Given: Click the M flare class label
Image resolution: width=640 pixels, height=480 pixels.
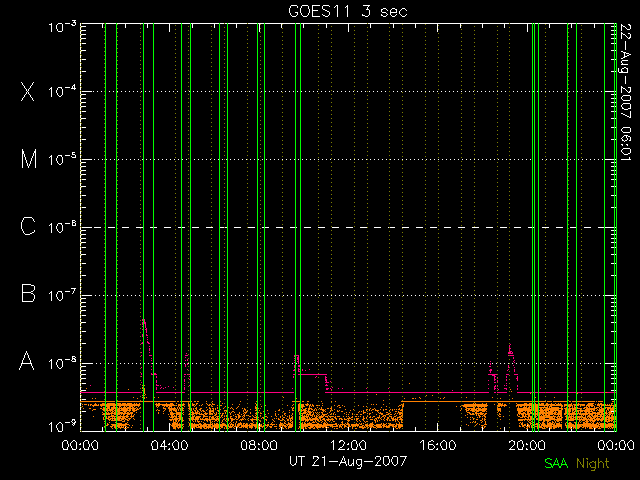Looking at the screenshot, I should click(29, 159).
